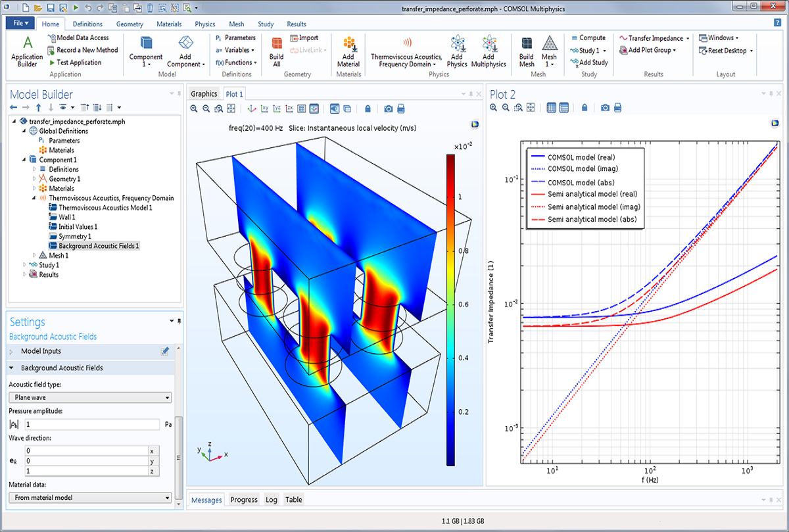Click Model Data Access
The width and height of the screenshot is (789, 532).
point(78,38)
